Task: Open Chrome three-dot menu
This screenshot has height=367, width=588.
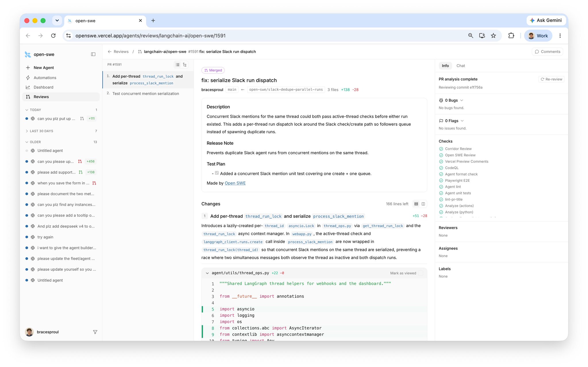Action: 560,36
